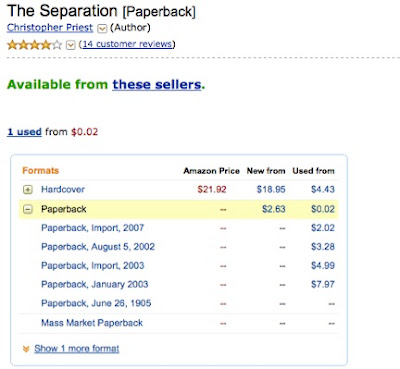Select Paperback, Import, 2003 edition
The image size is (400, 369).
point(92,266)
